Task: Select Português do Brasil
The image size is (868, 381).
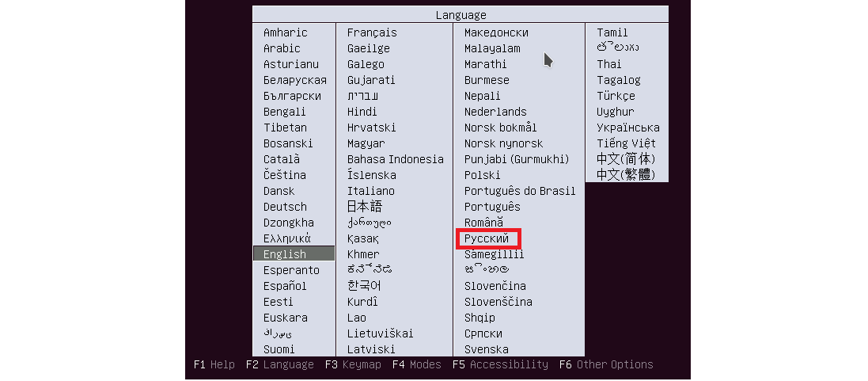Action: coord(520,191)
